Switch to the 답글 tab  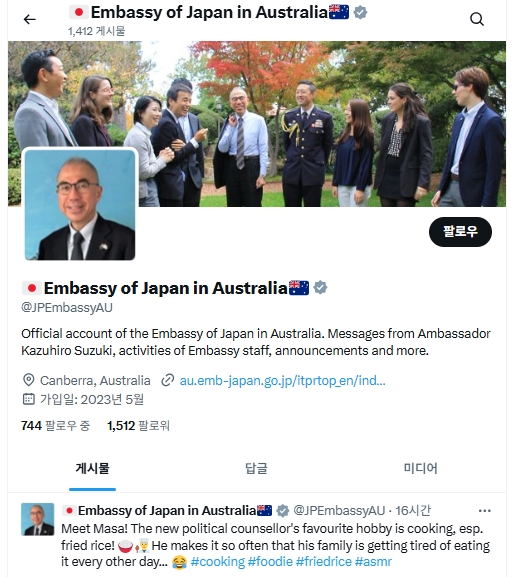[256, 468]
